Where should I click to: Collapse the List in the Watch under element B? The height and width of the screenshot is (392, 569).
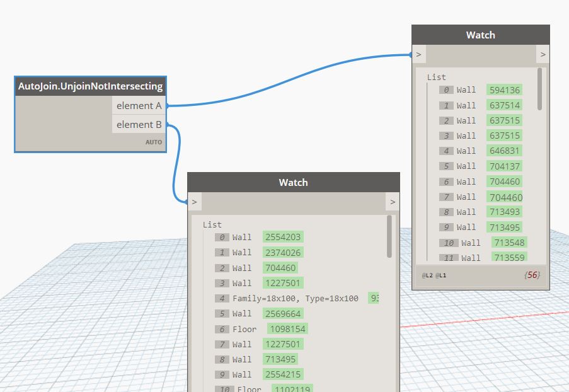212,224
